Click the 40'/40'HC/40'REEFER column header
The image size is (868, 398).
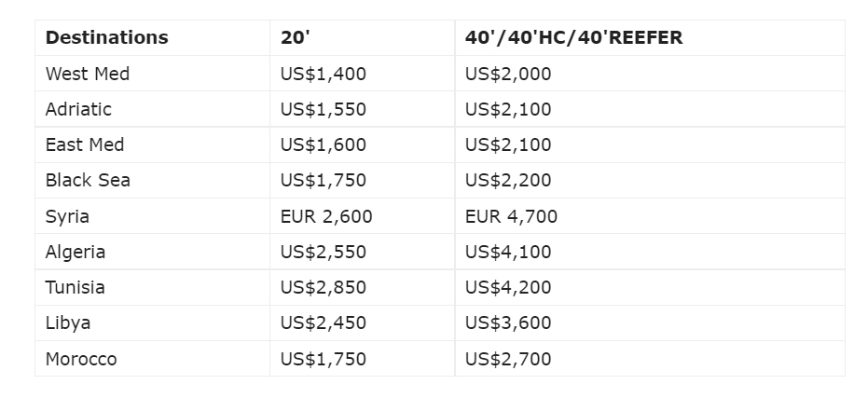pyautogui.click(x=573, y=38)
